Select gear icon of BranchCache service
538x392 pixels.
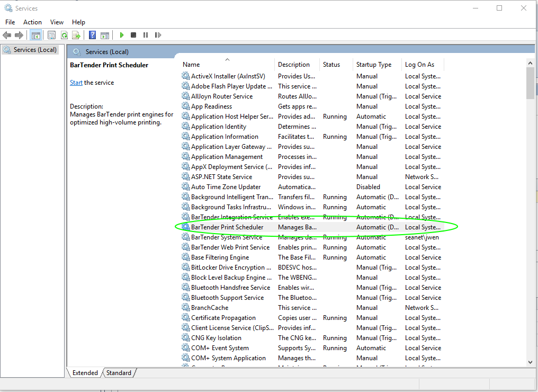click(x=186, y=307)
